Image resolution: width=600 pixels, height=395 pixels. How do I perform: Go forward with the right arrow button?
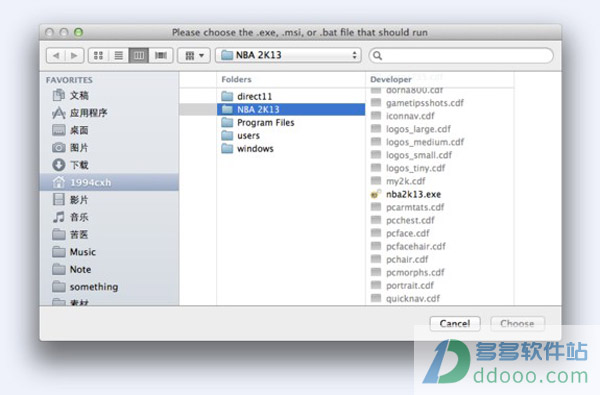click(75, 55)
